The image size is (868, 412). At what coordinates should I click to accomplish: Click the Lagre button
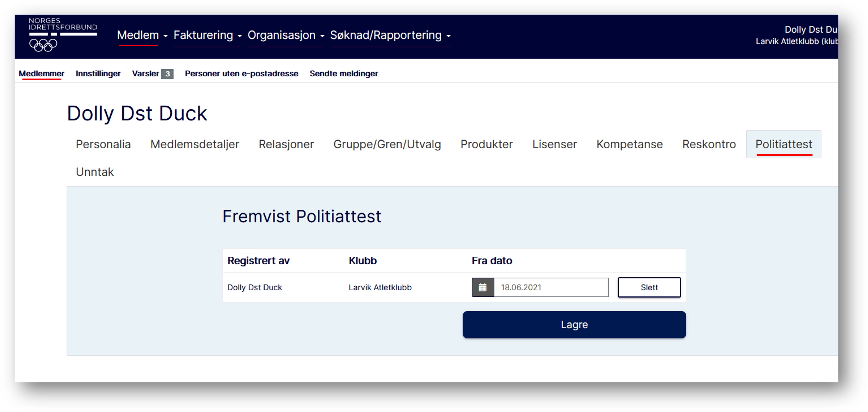point(574,324)
